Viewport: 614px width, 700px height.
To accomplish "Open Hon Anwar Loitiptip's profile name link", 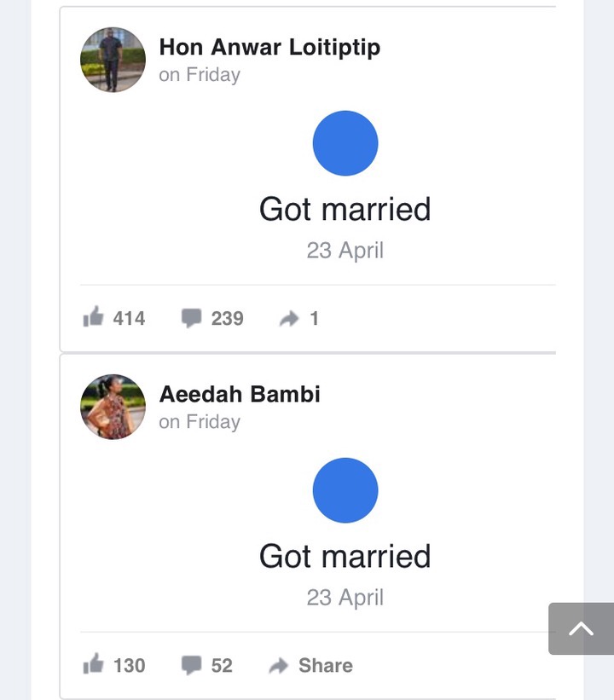I will pos(269,48).
